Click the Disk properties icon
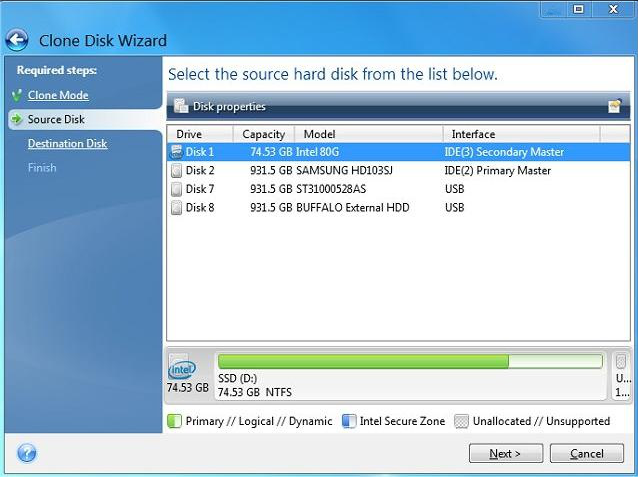 181,106
